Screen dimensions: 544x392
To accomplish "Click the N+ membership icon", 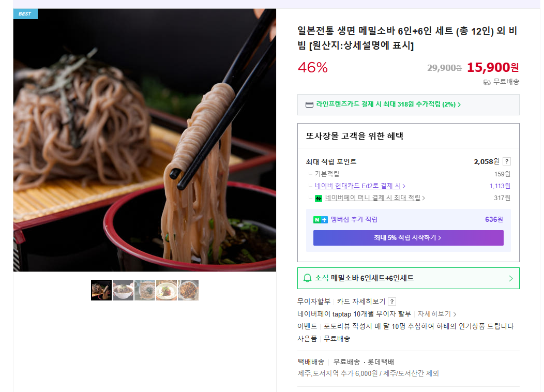I will coord(320,220).
